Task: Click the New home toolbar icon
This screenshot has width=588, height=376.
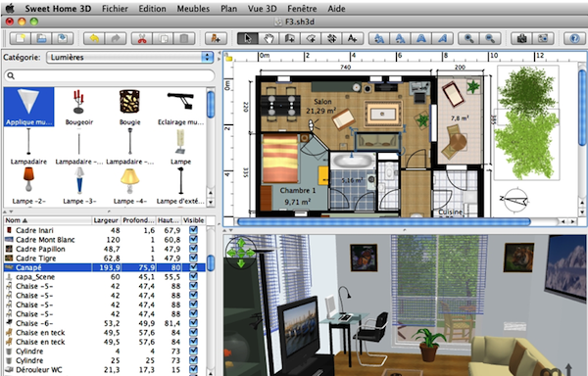Action: 20,38
